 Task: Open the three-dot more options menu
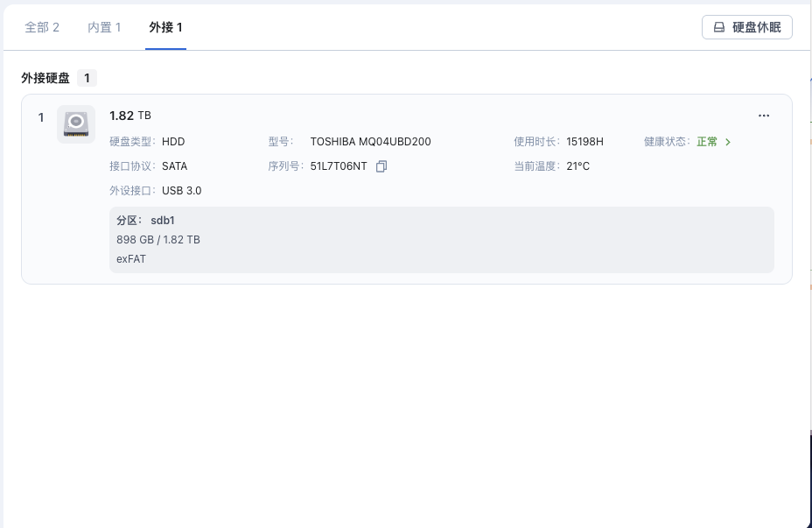point(764,116)
